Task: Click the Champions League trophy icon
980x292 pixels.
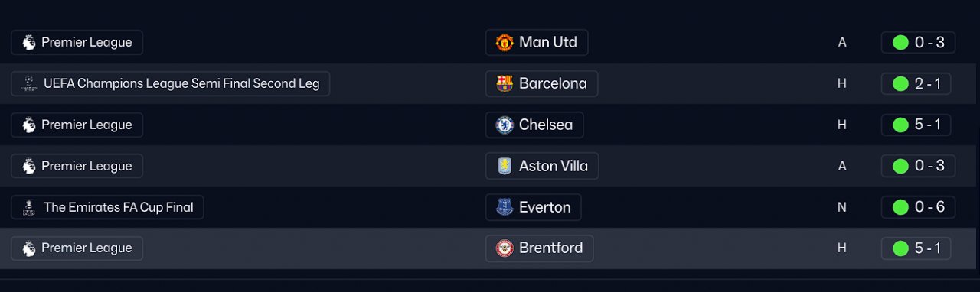Action: [28, 83]
